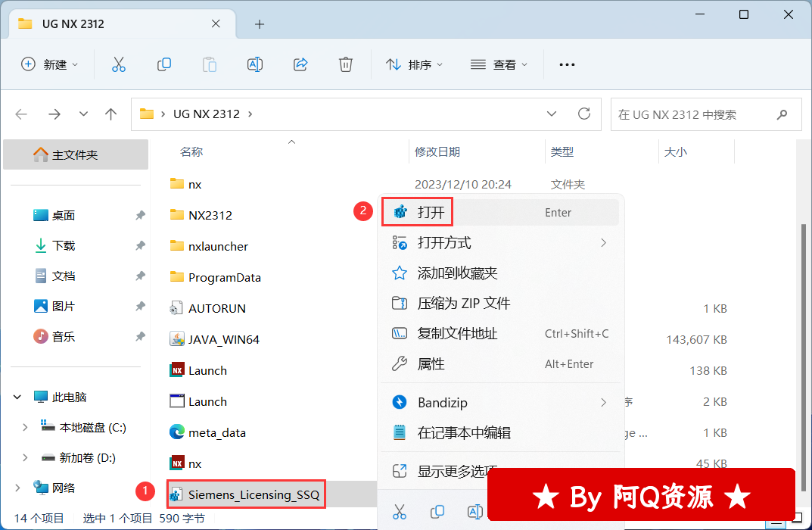Open the Sort (排序) dropdown
The width and height of the screenshot is (812, 530).
tap(414, 65)
